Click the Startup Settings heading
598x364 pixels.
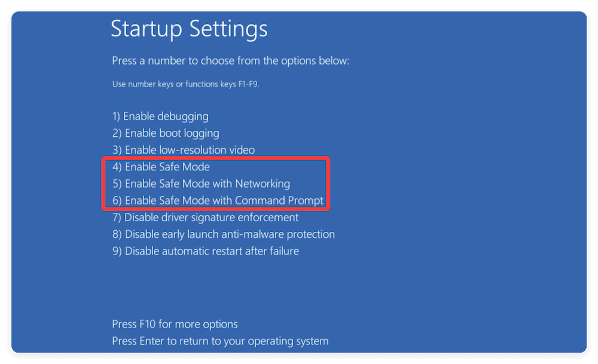(189, 29)
